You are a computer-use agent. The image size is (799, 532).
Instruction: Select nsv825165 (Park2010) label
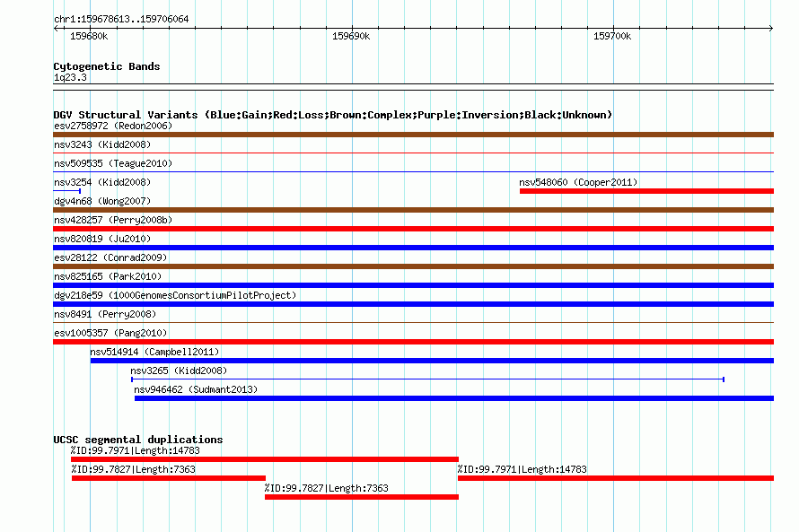pyautogui.click(x=108, y=276)
